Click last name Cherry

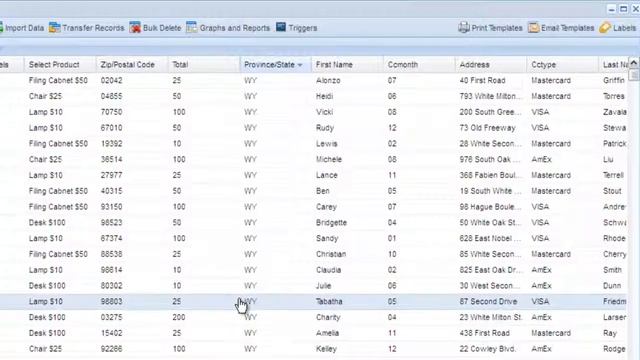click(x=615, y=254)
